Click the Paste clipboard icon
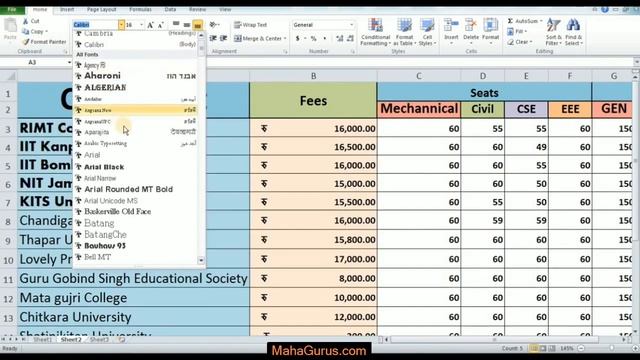The height and width of the screenshot is (360, 640). click(x=10, y=26)
